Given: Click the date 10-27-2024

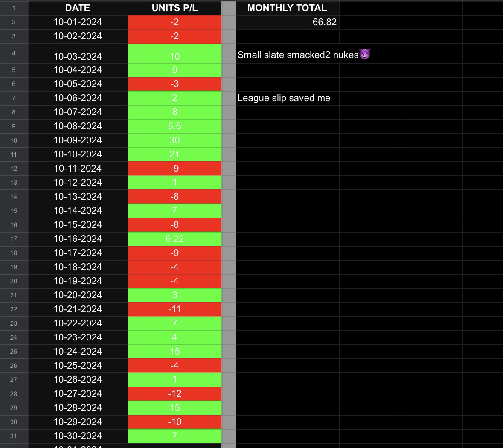Looking at the screenshot, I should pos(78,393).
